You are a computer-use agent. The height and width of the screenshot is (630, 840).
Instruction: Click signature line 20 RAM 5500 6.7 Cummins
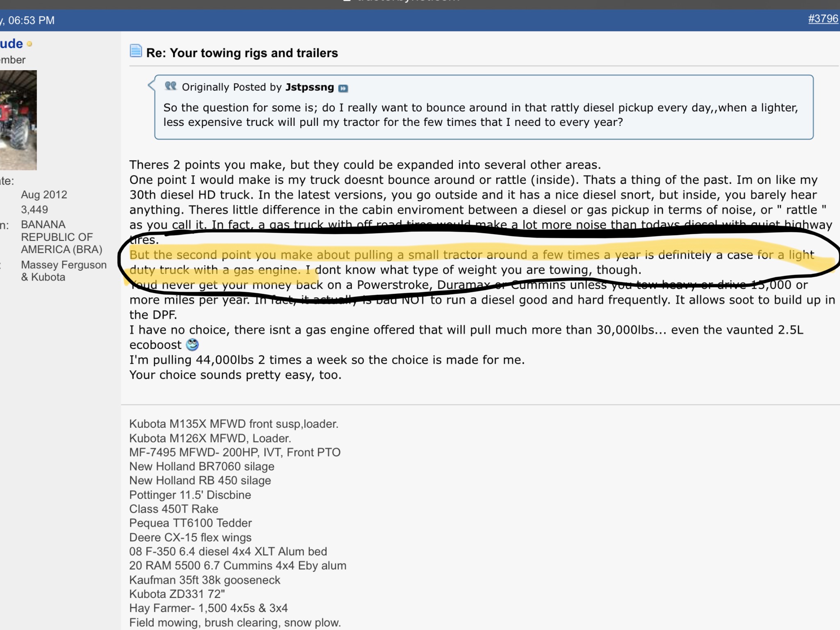(x=238, y=566)
